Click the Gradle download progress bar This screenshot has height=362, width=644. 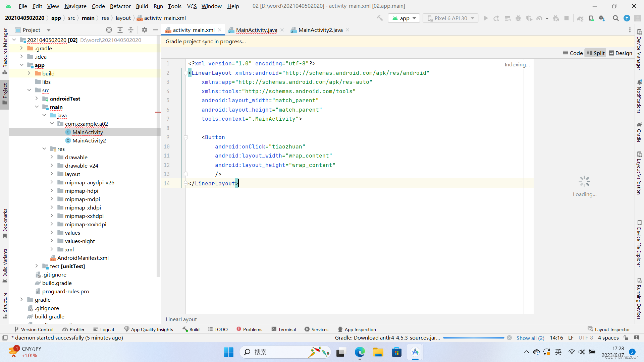tap(473, 338)
